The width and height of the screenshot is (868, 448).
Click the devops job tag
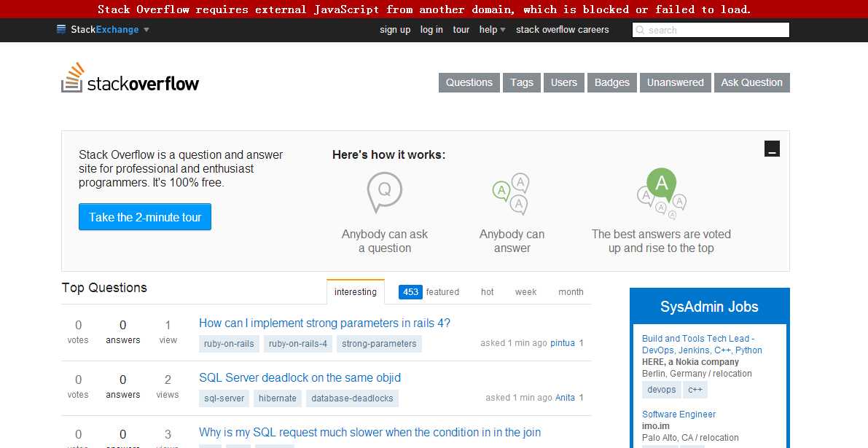[662, 390]
